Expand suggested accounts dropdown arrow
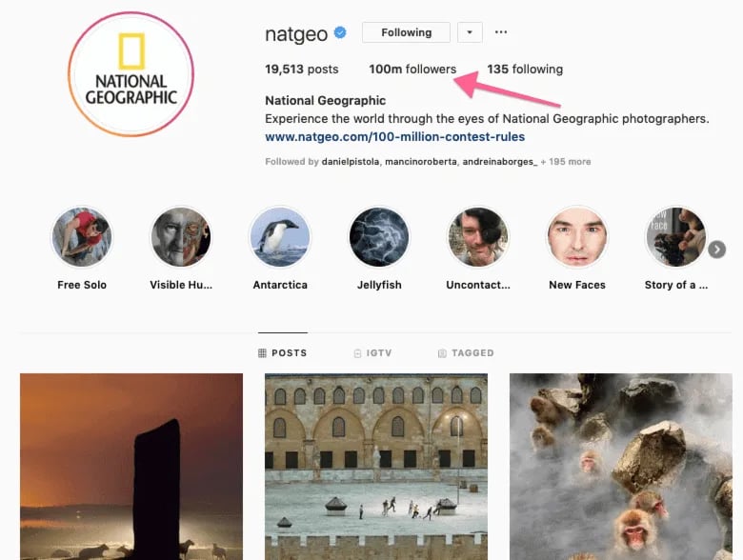Image resolution: width=743 pixels, height=560 pixels. pos(470,32)
